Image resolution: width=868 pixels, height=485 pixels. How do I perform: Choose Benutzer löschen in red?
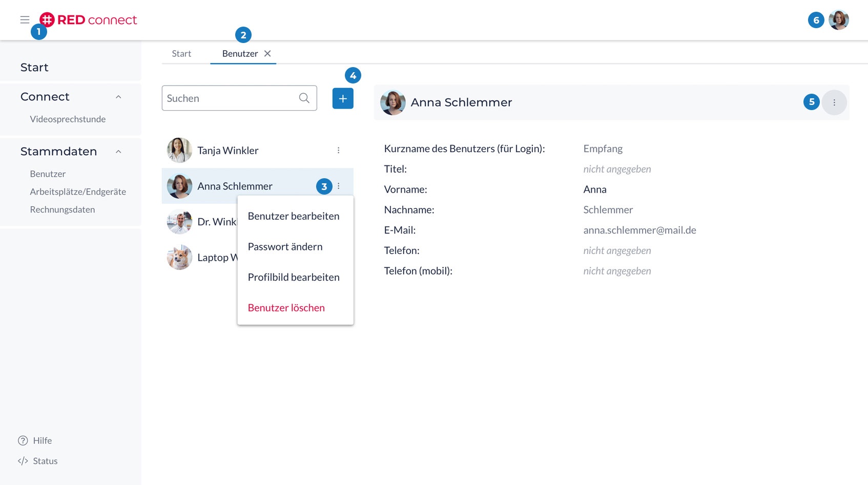coord(286,308)
